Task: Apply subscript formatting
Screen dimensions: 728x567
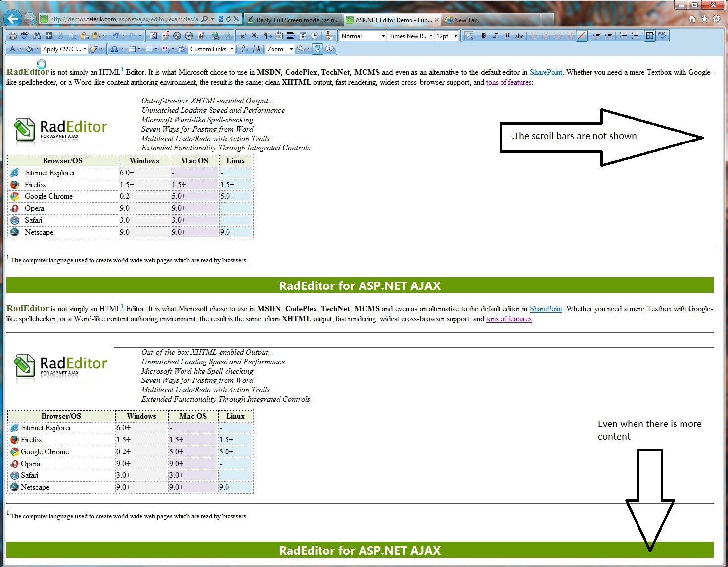Action: (x=255, y=36)
